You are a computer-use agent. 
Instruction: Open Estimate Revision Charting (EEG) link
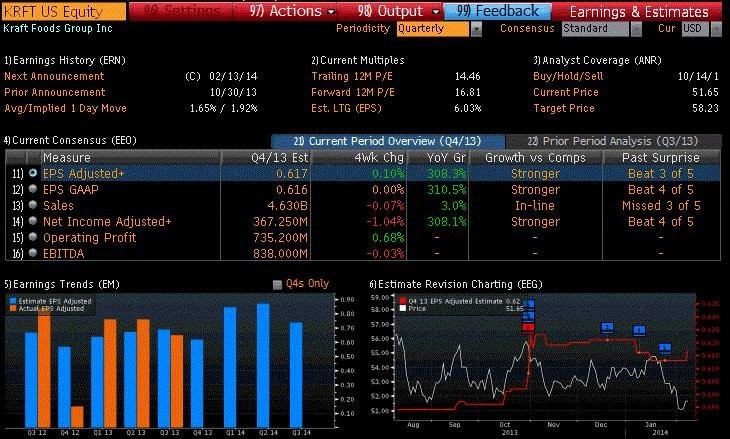click(456, 284)
